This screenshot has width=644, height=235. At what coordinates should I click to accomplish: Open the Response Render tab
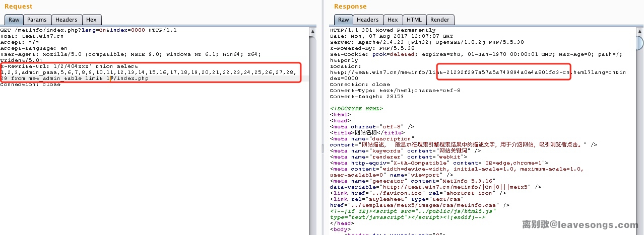440,20
